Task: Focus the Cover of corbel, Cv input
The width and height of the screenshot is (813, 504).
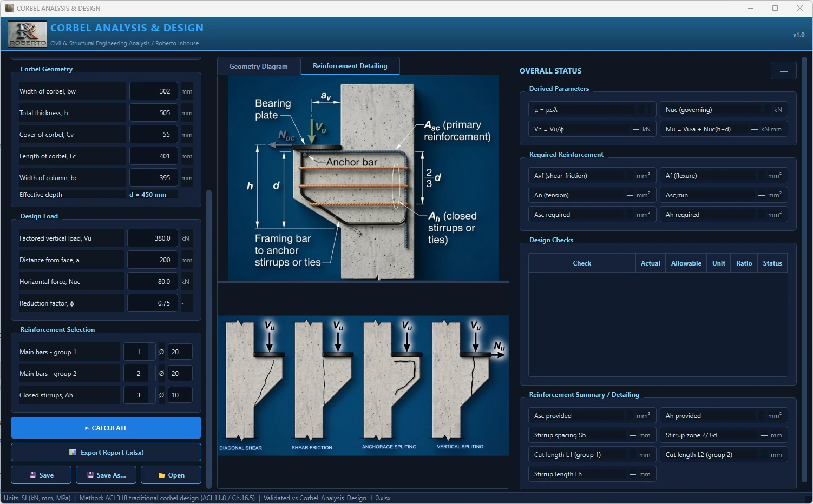Action: [154, 134]
